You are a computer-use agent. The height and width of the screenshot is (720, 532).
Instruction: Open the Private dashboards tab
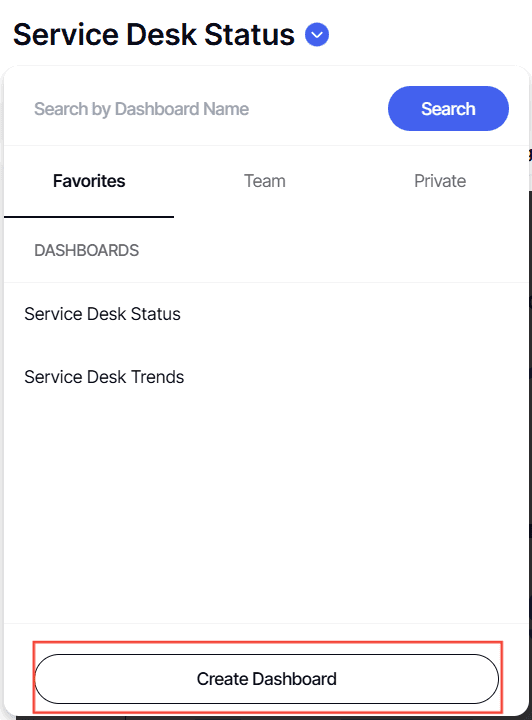click(440, 181)
